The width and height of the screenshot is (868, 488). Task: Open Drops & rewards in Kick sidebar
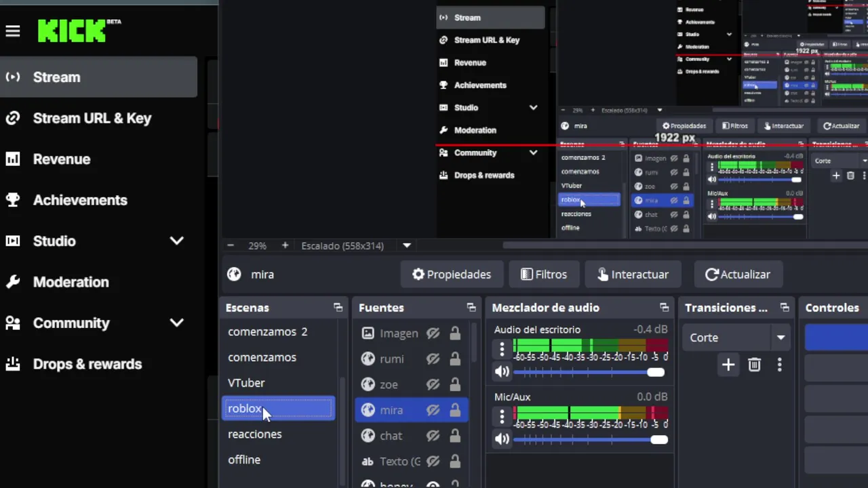tap(87, 364)
